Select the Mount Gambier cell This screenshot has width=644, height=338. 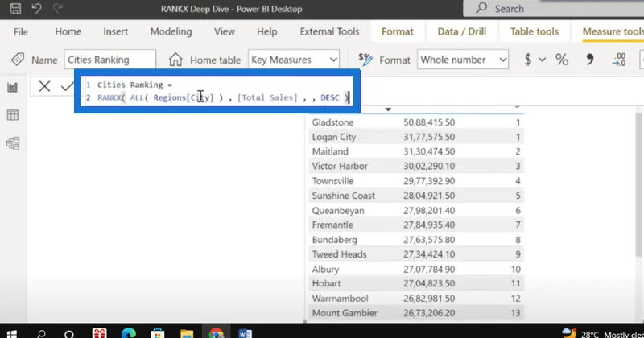point(345,313)
